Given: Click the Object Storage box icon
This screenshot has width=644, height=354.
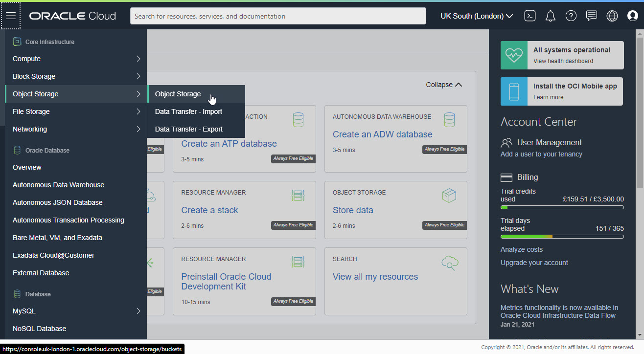Looking at the screenshot, I should tap(449, 196).
